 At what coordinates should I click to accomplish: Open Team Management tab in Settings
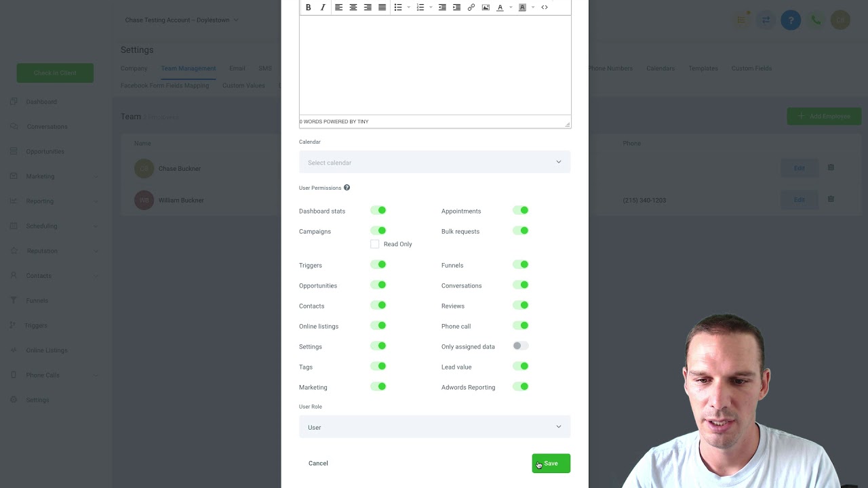pos(189,68)
